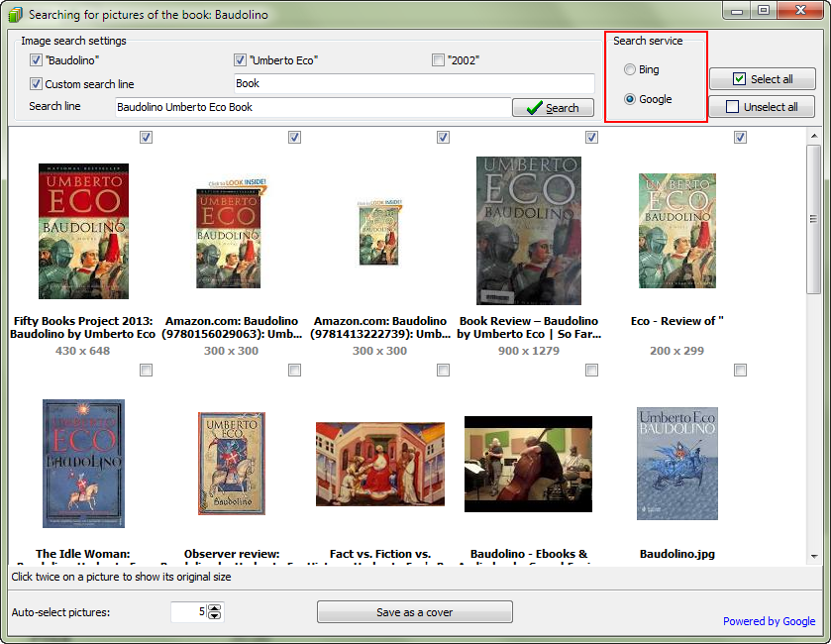Click "The Idle Woman:" caption text
The height and width of the screenshot is (644, 831).
(82, 554)
